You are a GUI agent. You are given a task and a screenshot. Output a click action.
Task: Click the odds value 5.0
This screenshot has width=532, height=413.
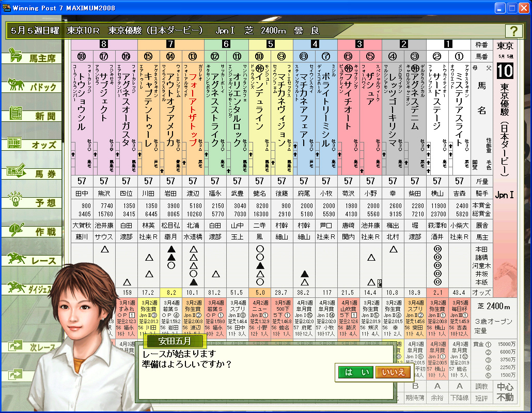(260, 292)
